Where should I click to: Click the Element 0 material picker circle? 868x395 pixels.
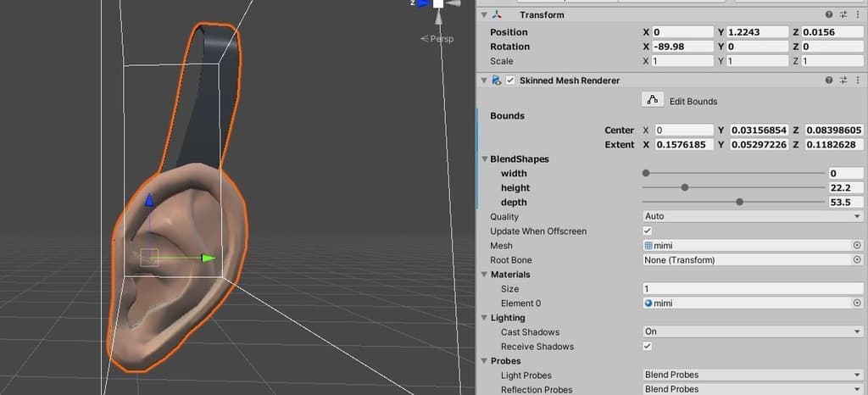(857, 303)
